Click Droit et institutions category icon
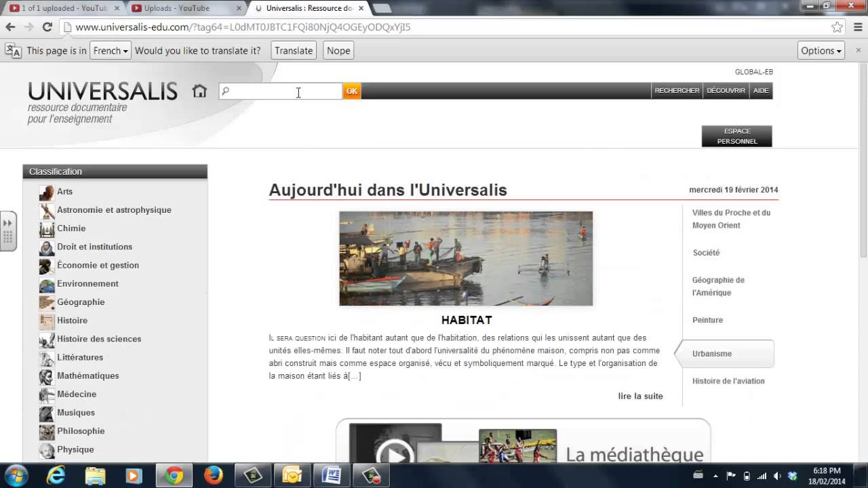The height and width of the screenshot is (488, 868). point(47,247)
